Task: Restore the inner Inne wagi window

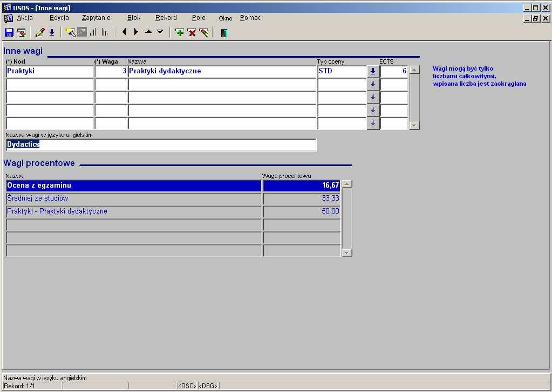Action: point(535,19)
